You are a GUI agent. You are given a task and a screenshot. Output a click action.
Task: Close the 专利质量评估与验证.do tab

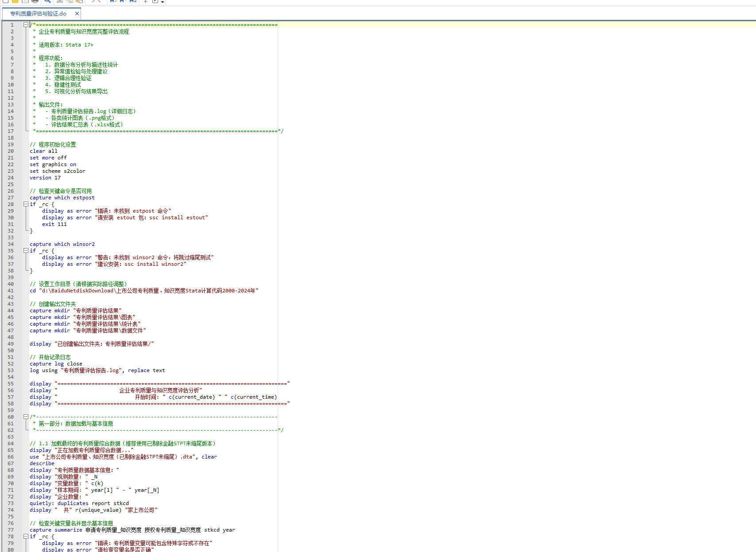[x=77, y=14]
